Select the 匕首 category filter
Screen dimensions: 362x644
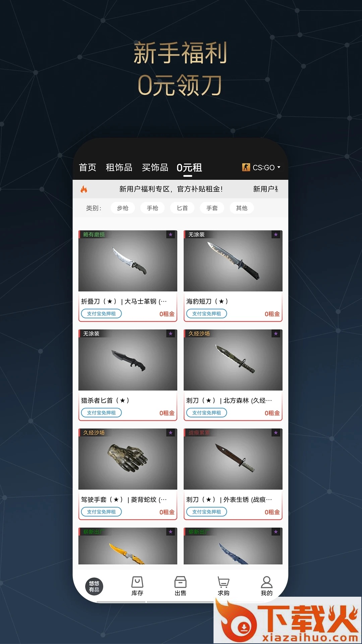click(x=182, y=208)
